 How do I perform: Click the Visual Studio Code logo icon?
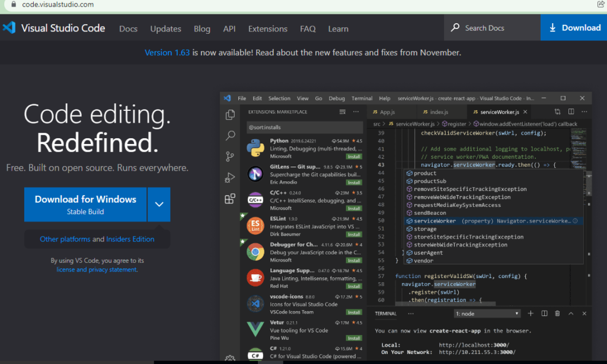pos(9,27)
